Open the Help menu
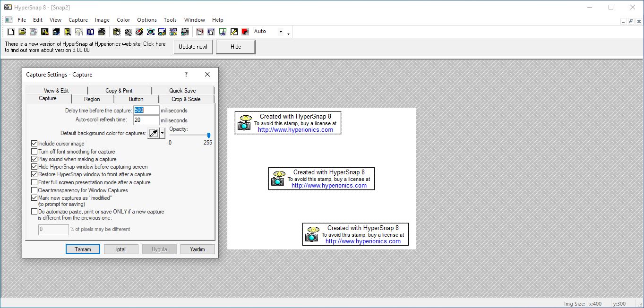Viewport: 644px width, 308px height. tap(218, 20)
